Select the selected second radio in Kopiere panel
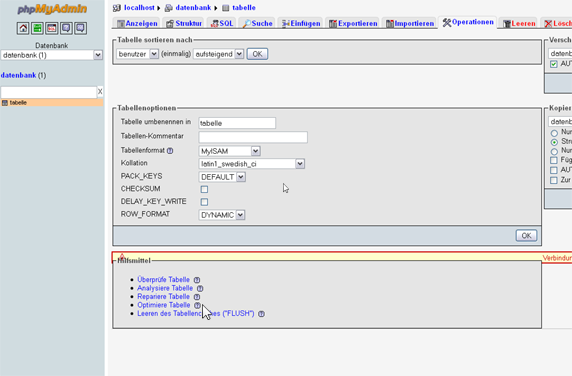The image size is (572, 376). 554,142
